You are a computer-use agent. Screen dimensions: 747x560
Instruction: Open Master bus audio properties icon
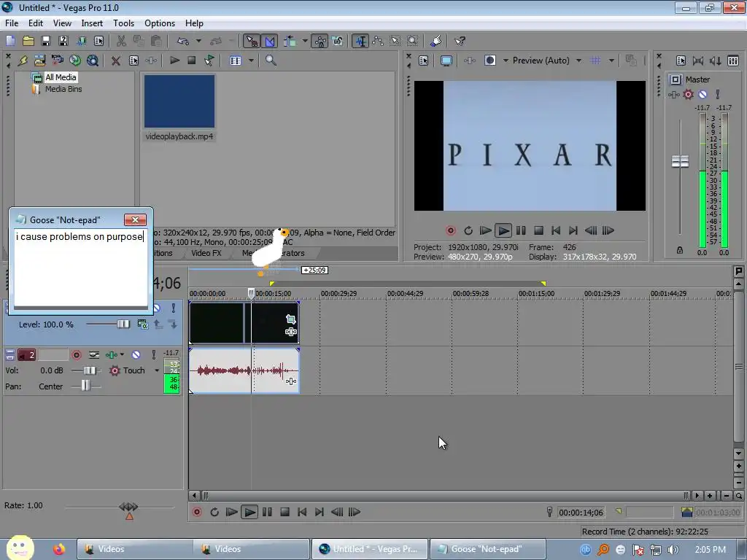681,61
